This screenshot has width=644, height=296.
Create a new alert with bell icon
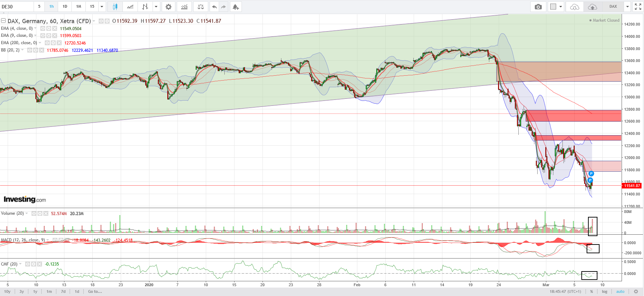[236, 7]
